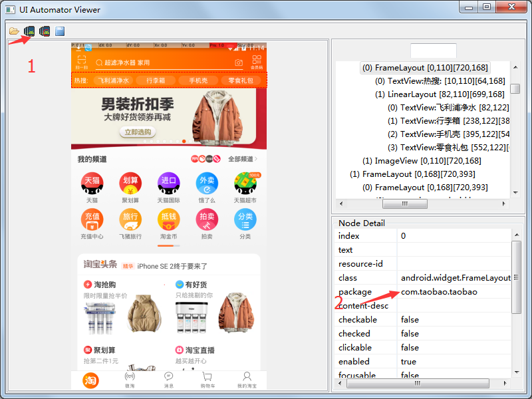This screenshot has height=399, width=532.
Task: Click the Open folder toolbar icon
Action: (14, 31)
